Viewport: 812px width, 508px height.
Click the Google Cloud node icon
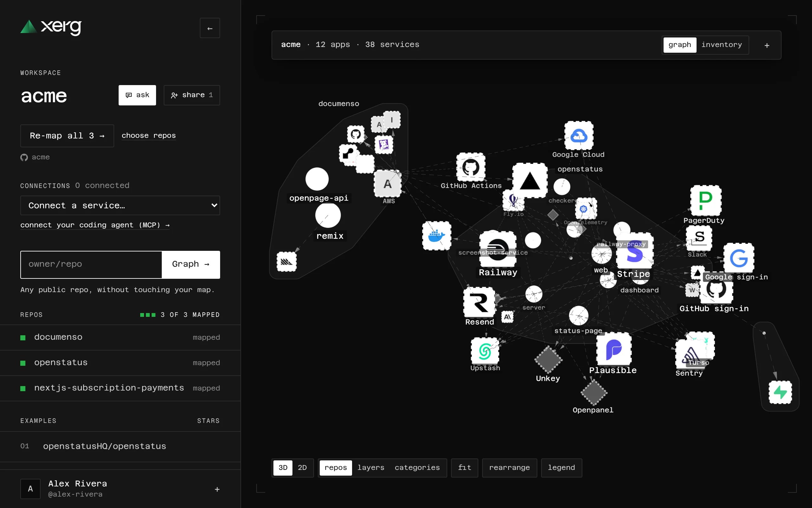(579, 136)
